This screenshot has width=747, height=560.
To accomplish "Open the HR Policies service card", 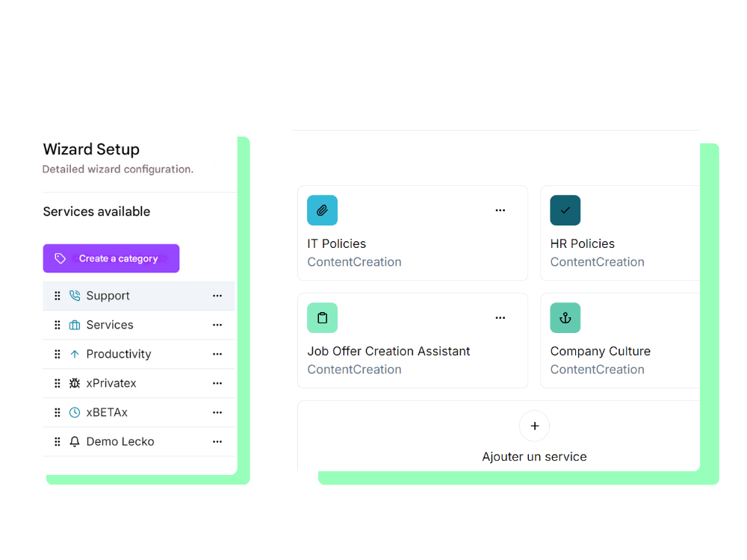I will pos(619,244).
